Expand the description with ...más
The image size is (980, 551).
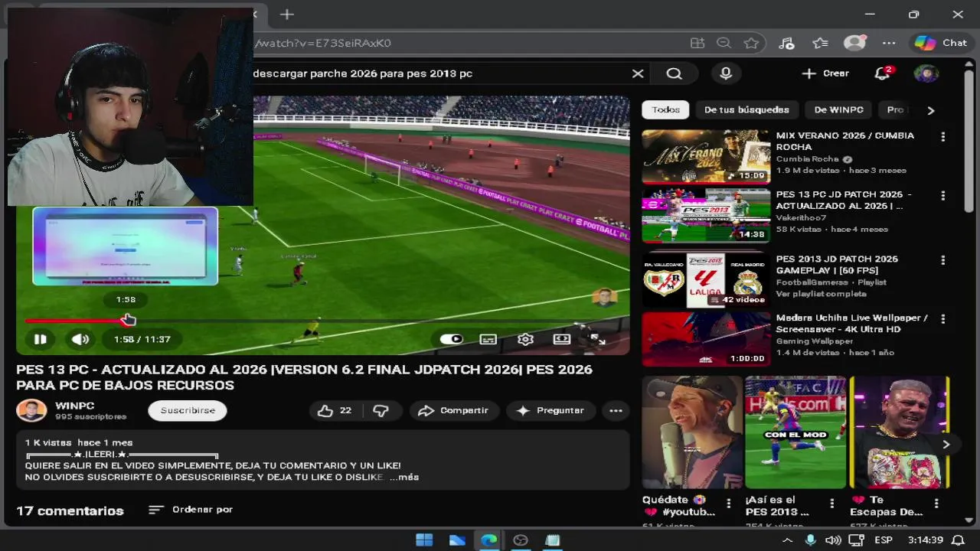click(403, 477)
